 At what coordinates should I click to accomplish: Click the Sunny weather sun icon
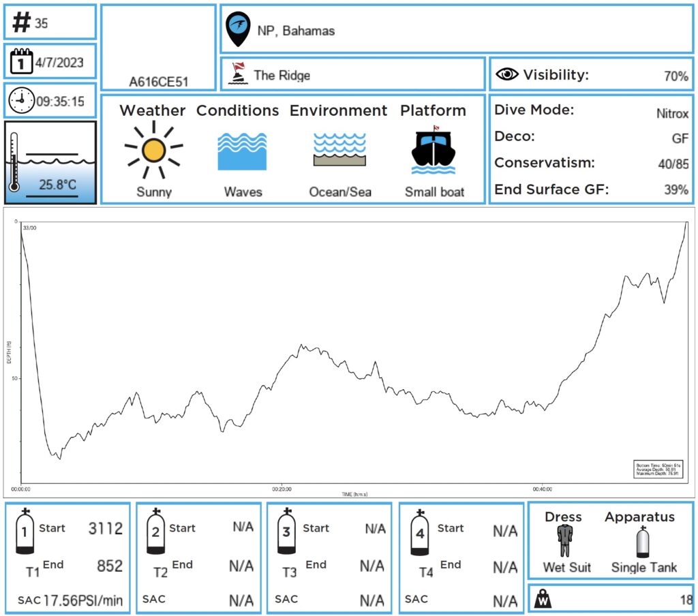click(x=154, y=151)
